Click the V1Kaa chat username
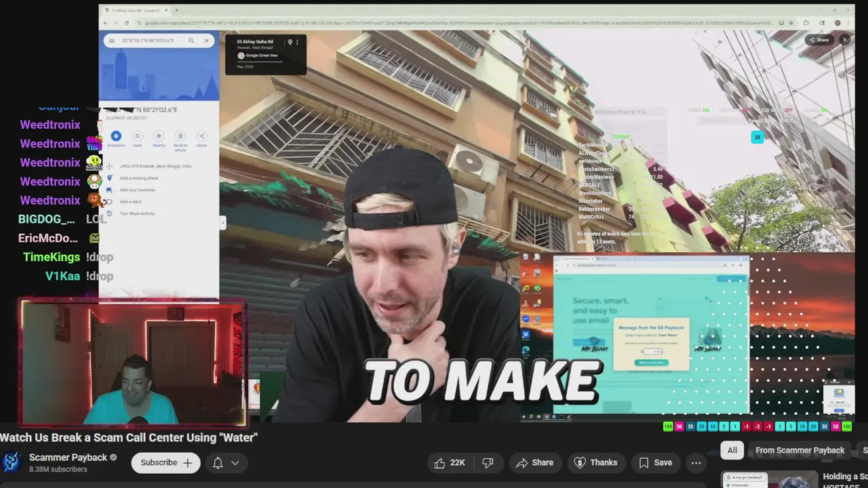 pos(62,277)
